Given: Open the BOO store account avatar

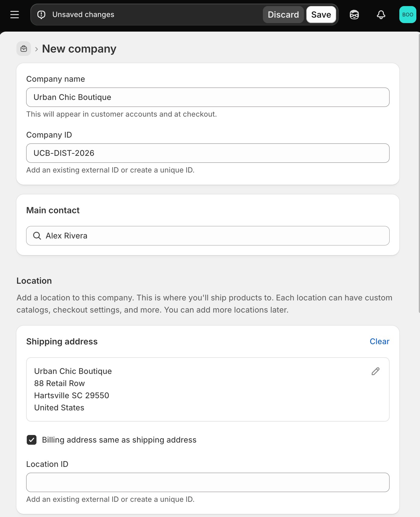Looking at the screenshot, I should 408,15.
